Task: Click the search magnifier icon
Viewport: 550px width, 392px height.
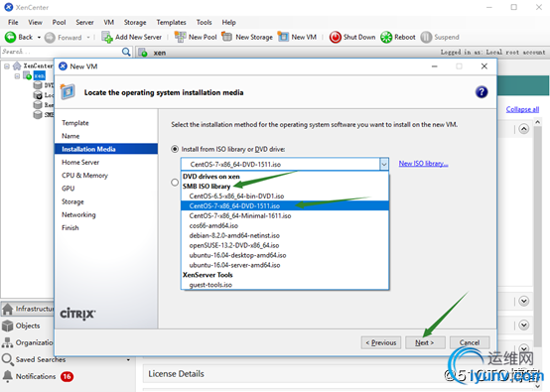Action: coord(126,52)
